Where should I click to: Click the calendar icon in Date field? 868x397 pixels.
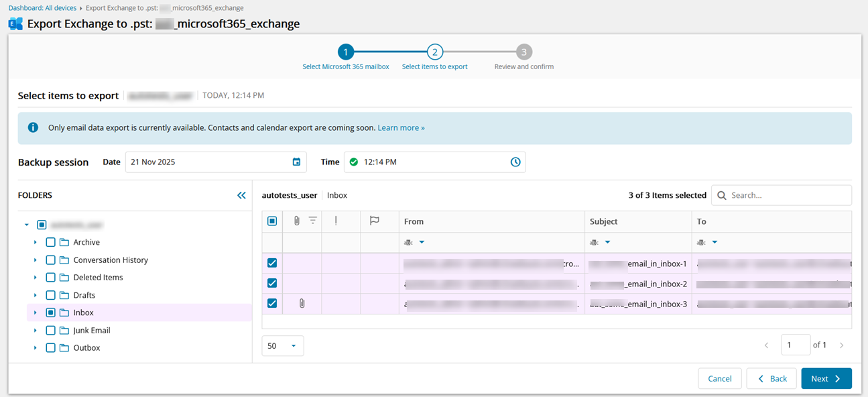pos(296,162)
